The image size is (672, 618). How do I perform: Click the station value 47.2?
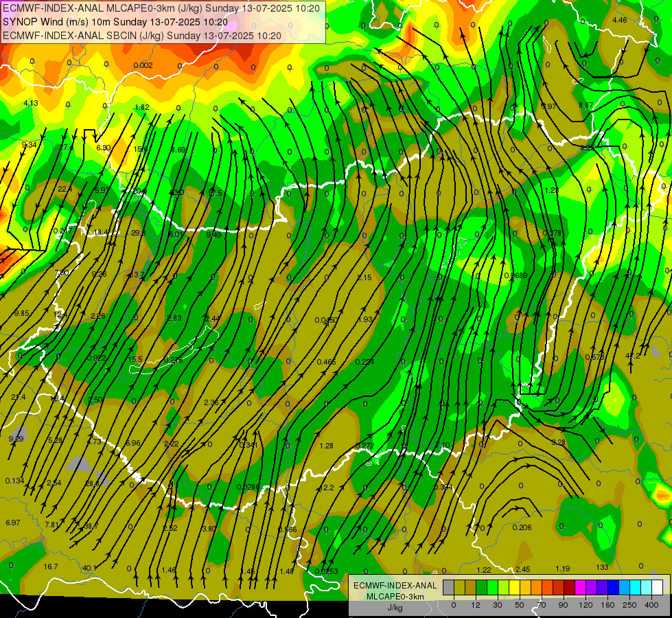[633, 356]
